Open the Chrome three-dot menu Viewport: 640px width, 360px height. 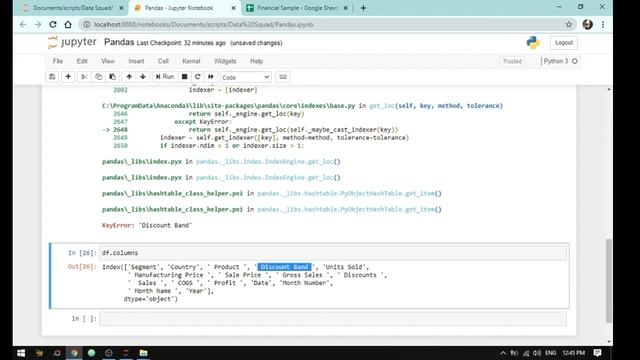(x=603, y=24)
